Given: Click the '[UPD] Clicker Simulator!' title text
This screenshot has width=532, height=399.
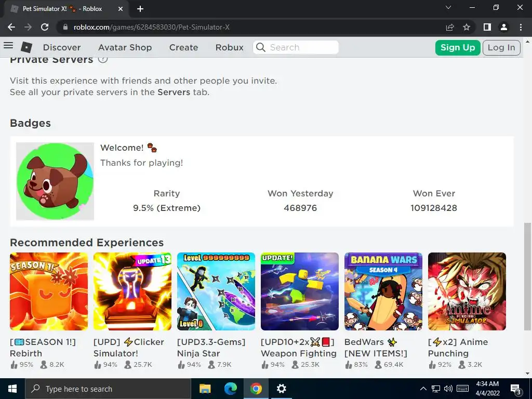Looking at the screenshot, I should 129,348.
